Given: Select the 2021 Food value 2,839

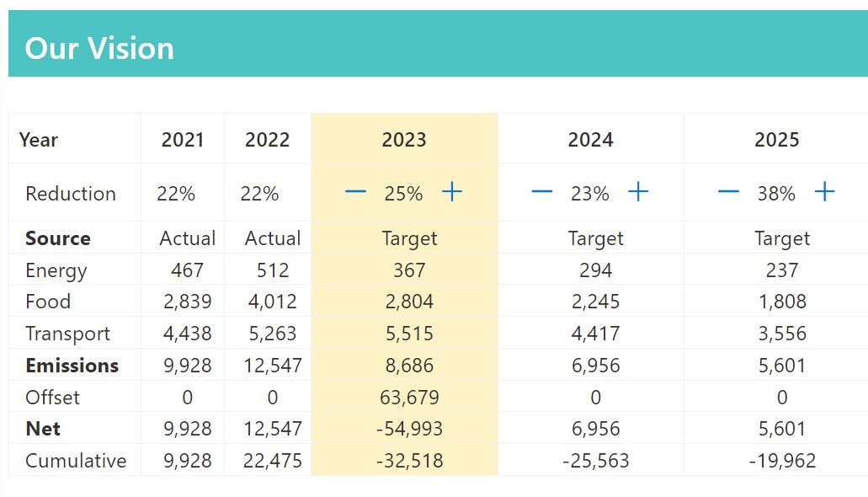Looking at the screenshot, I should point(187,302).
